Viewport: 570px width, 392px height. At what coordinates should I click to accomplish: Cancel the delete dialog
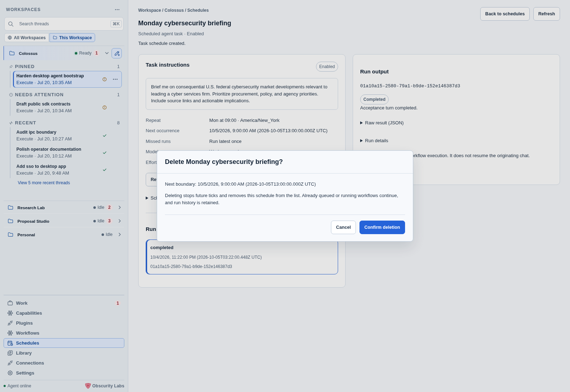pos(343,227)
